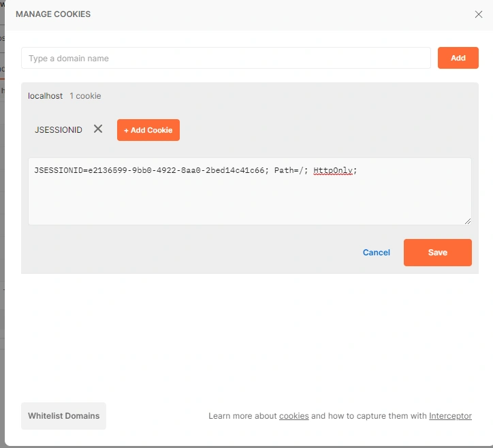The width and height of the screenshot is (493, 448).
Task: Delete the JSESSIONID cookie with the X icon
Action: pos(98,129)
